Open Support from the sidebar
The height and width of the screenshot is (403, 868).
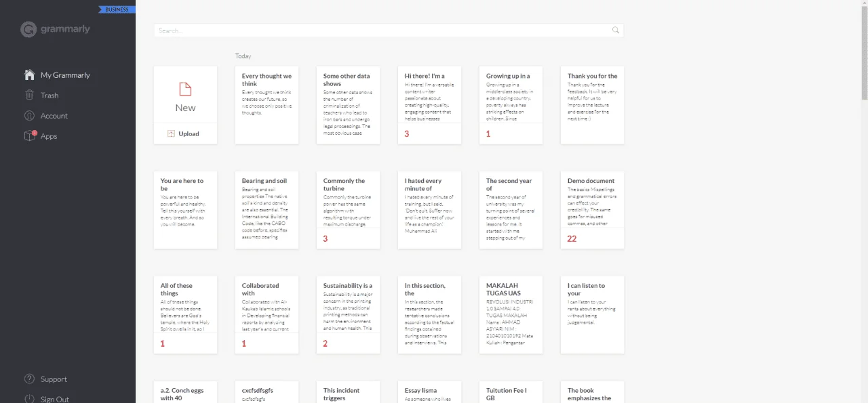click(x=54, y=379)
